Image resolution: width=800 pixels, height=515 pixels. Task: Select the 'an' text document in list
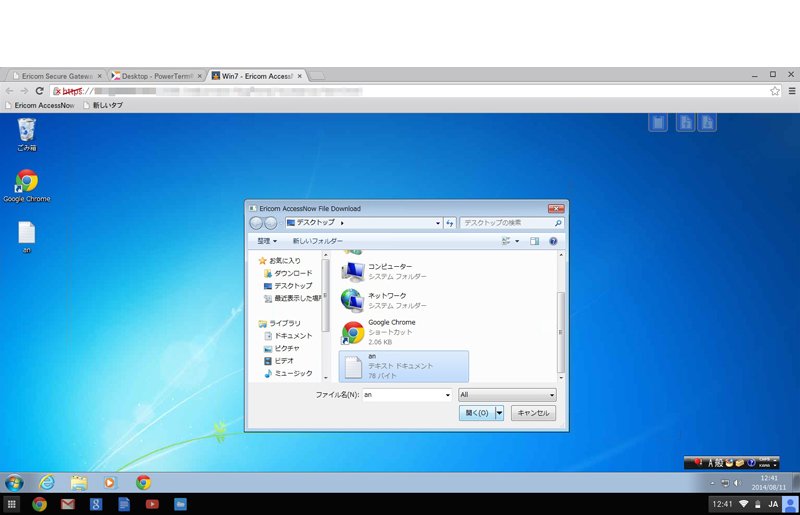pos(404,366)
